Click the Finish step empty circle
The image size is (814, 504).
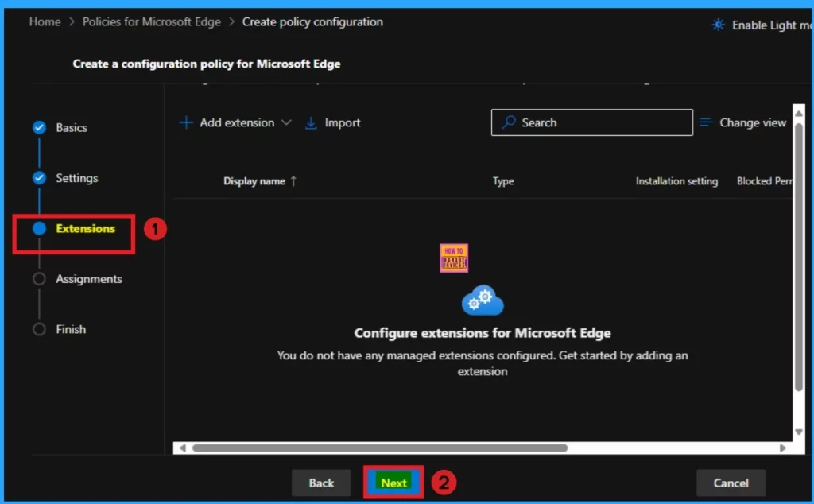click(39, 329)
